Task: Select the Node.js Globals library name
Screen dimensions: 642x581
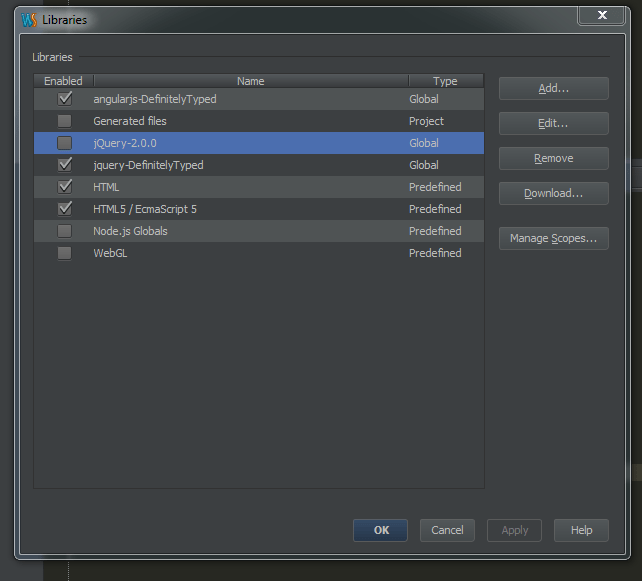Action: coord(130,231)
